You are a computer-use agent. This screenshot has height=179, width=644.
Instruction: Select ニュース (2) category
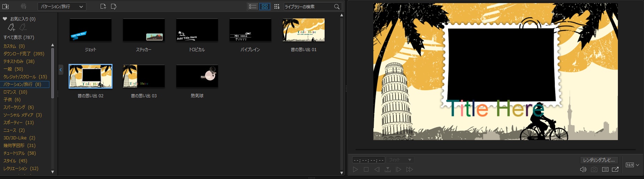[14, 130]
